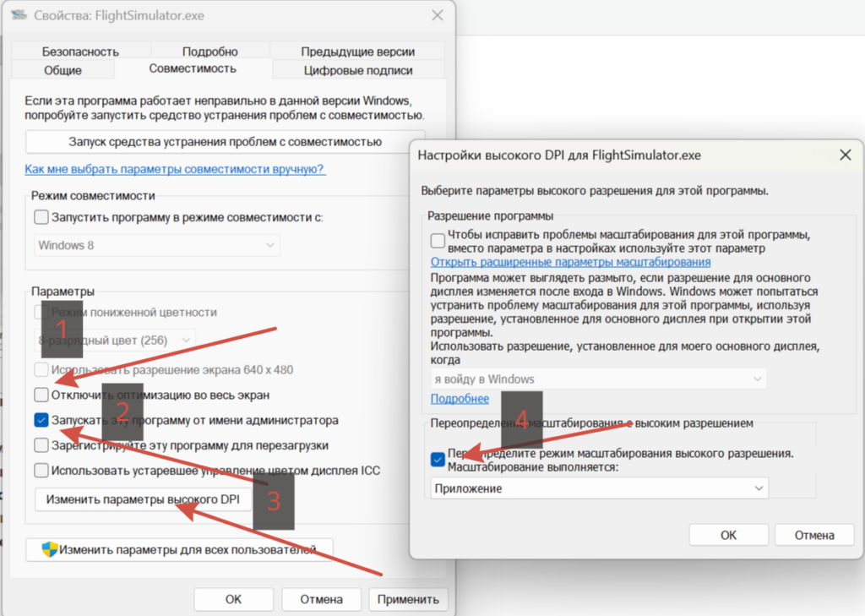Uncheck 'Запускать эту программу от имени администратора'

coord(41,420)
